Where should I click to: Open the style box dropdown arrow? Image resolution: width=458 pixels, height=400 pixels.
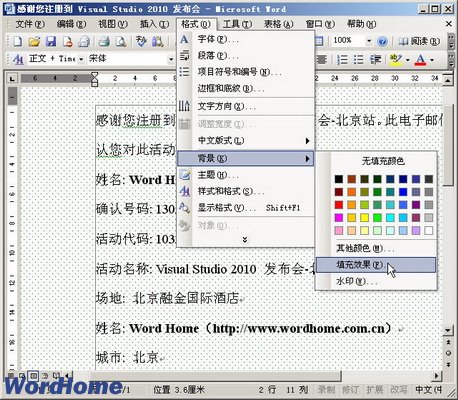click(81, 59)
